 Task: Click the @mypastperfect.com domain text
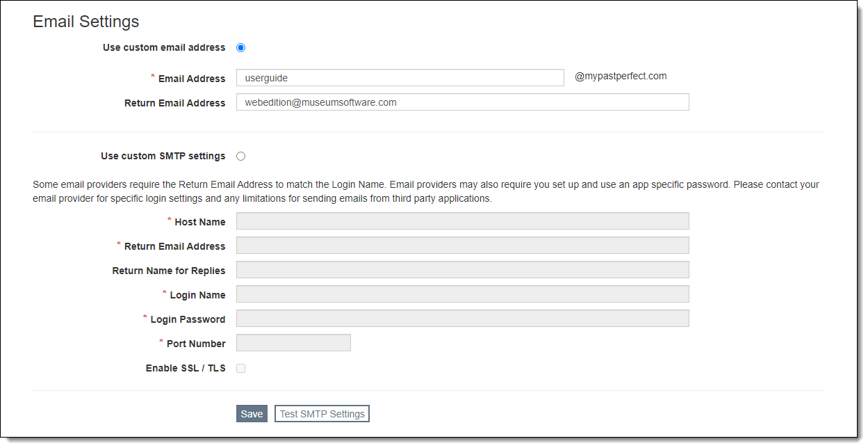click(621, 77)
